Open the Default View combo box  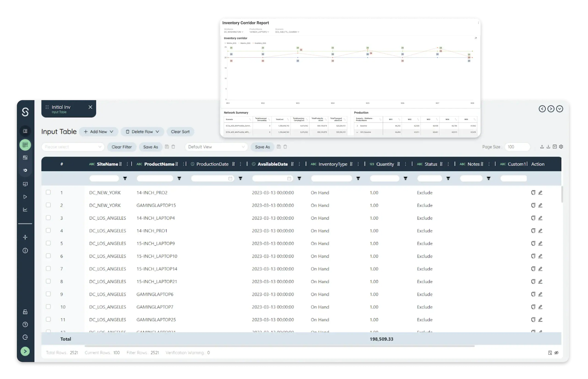click(x=216, y=147)
